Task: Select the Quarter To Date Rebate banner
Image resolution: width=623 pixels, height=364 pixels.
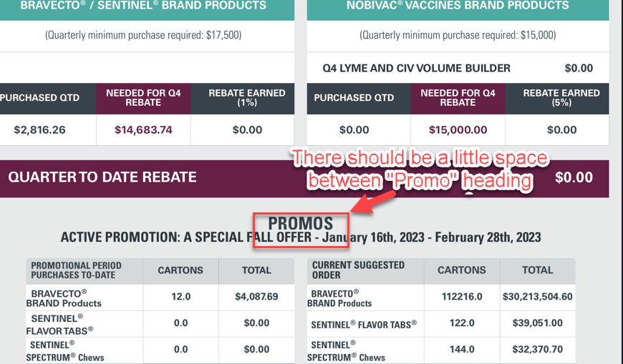Action: tap(304, 179)
